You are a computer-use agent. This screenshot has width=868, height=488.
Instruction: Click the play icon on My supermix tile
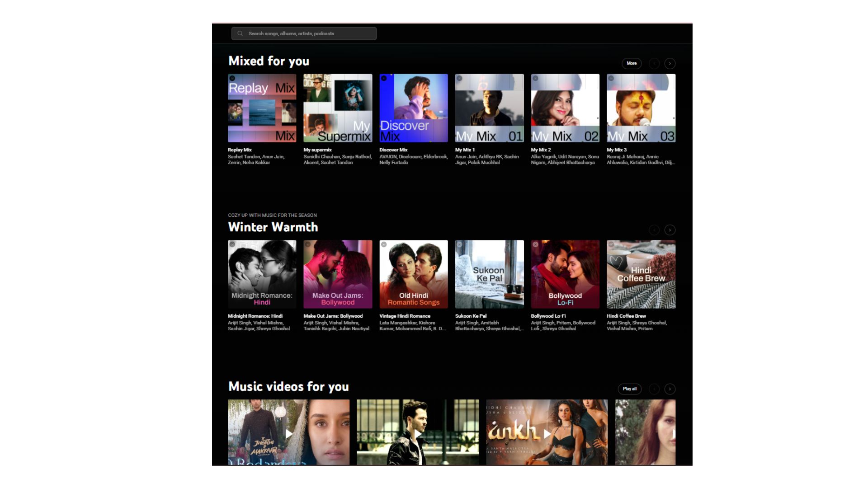click(x=308, y=78)
